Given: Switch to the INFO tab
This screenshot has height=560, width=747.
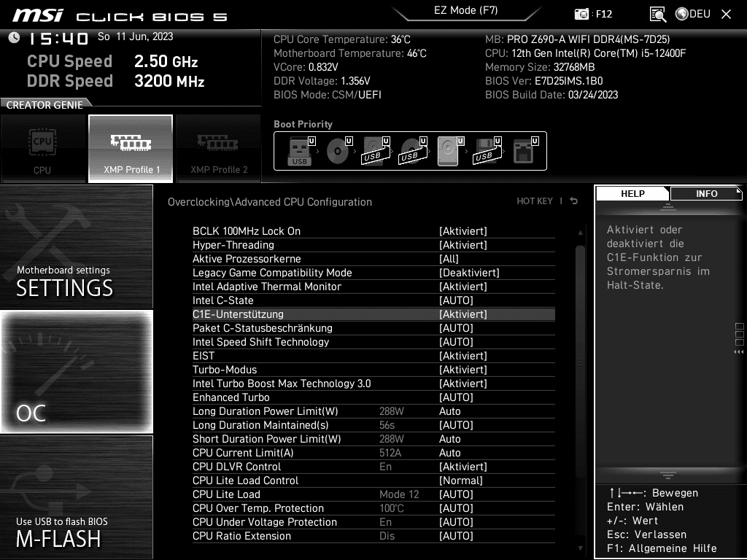Looking at the screenshot, I should pos(706,194).
